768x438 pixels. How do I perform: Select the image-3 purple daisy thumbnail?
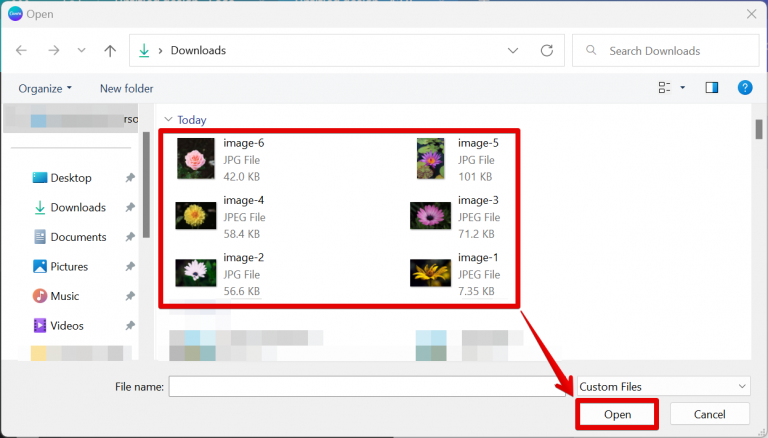[x=430, y=216]
